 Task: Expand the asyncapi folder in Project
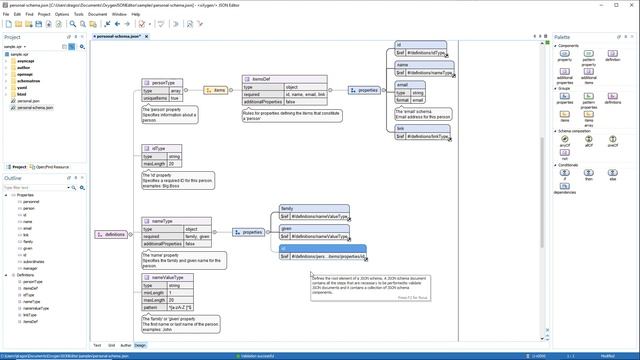(x=6, y=61)
